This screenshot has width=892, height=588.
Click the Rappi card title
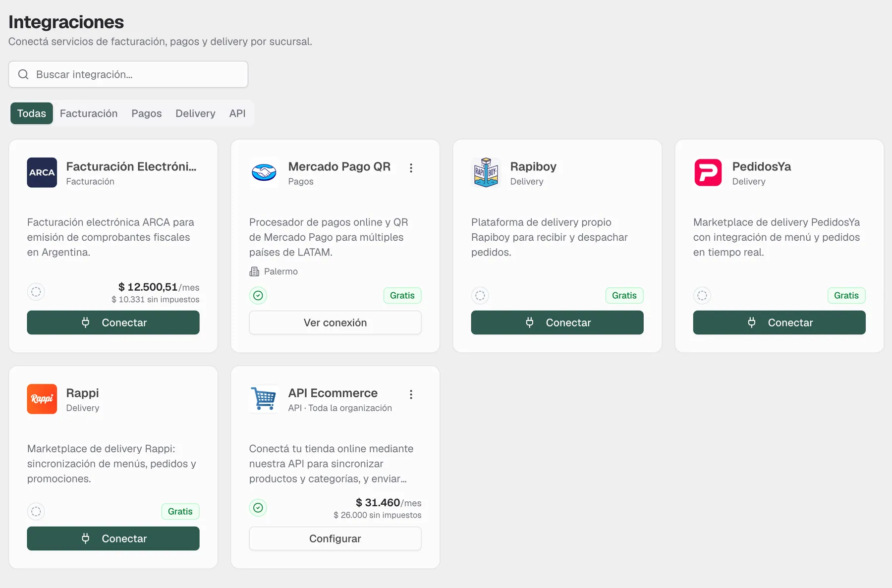(82, 393)
